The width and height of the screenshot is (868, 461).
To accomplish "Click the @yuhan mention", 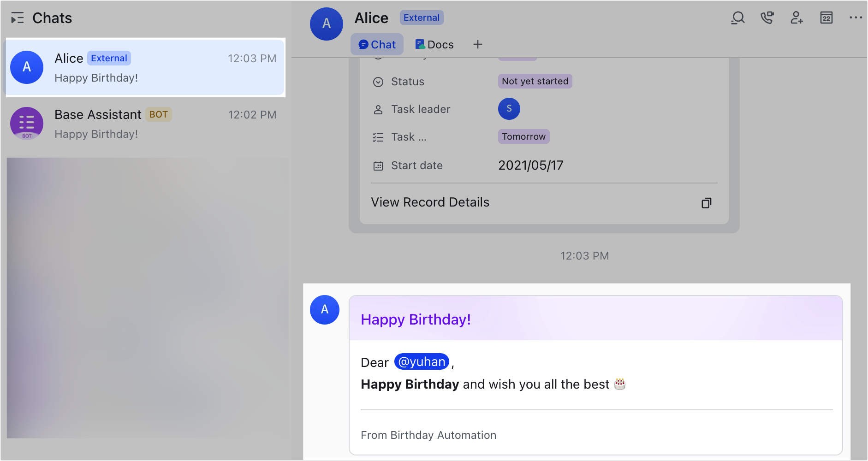I will [x=422, y=362].
